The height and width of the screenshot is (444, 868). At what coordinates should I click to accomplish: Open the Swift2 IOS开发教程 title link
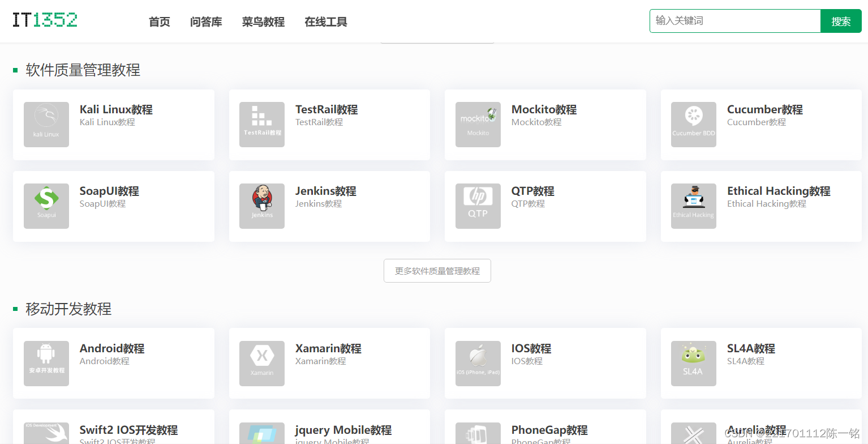tap(128, 430)
